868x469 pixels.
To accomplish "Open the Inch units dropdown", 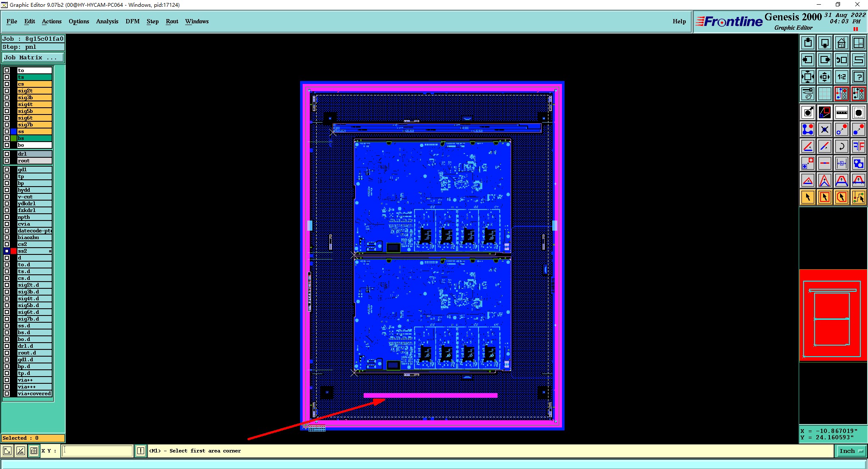I will coord(850,451).
